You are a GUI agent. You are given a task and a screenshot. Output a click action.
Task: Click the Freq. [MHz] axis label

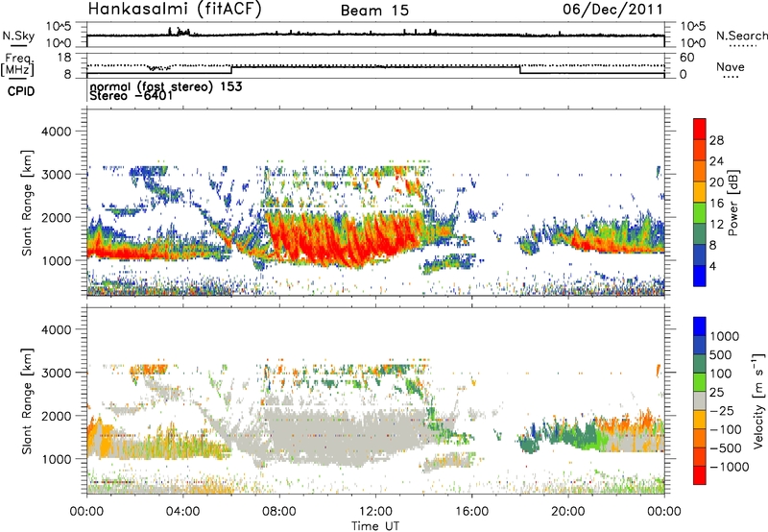[17, 65]
